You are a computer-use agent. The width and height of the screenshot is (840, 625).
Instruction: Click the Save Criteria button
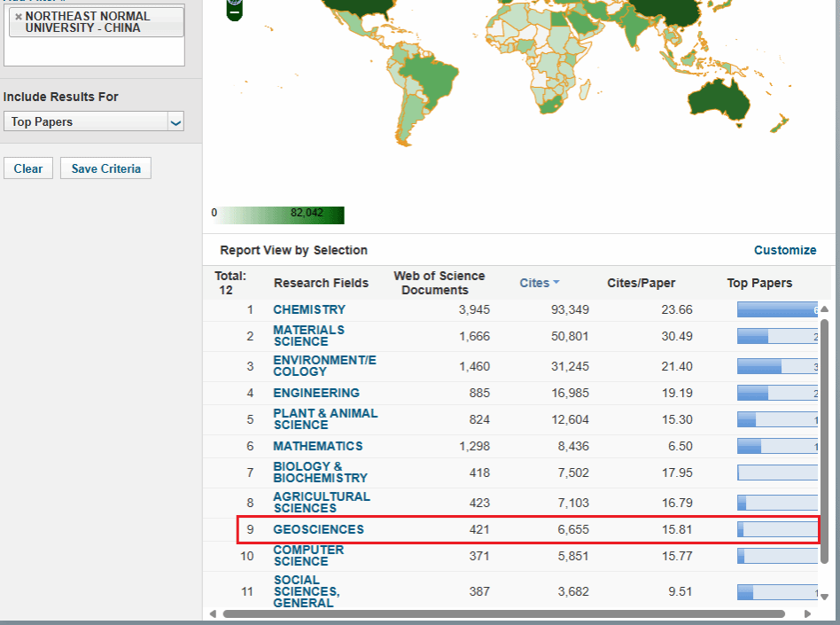[x=105, y=168]
